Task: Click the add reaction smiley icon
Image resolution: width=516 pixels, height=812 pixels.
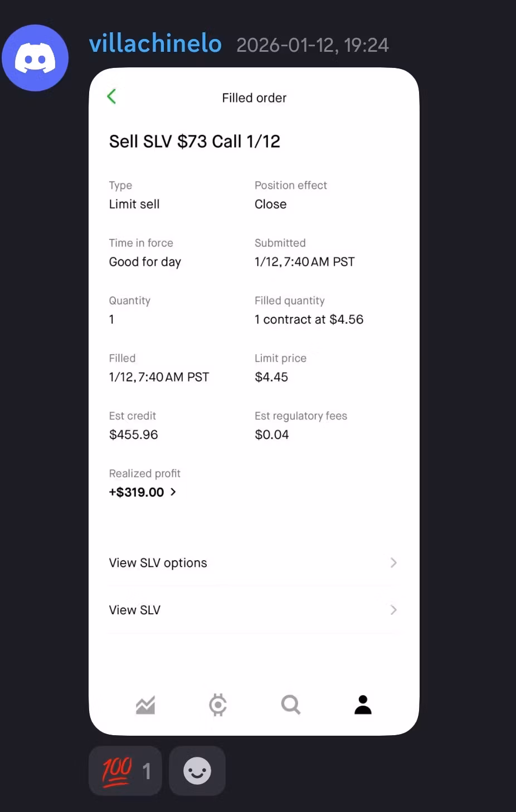Action: pos(197,771)
